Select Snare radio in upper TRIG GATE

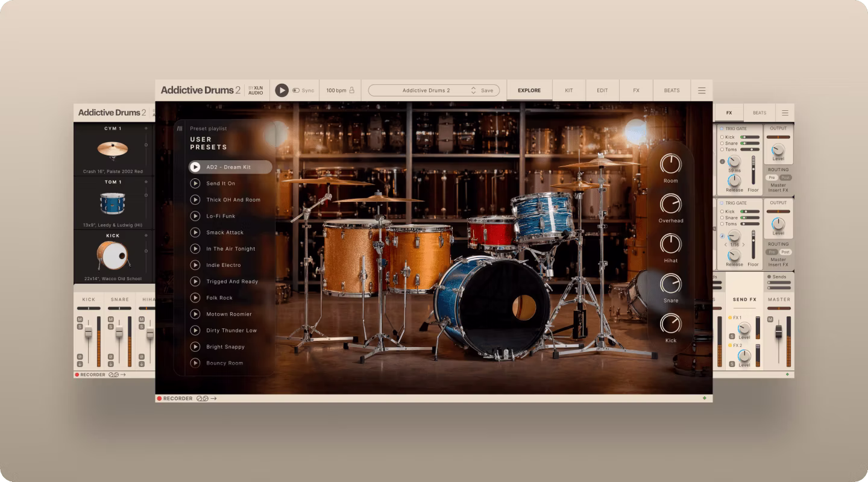click(x=722, y=143)
